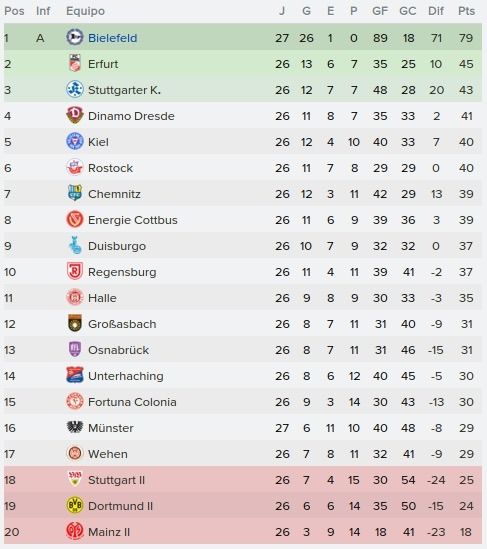Select the Stuttgarter K. team badge

[75, 89]
